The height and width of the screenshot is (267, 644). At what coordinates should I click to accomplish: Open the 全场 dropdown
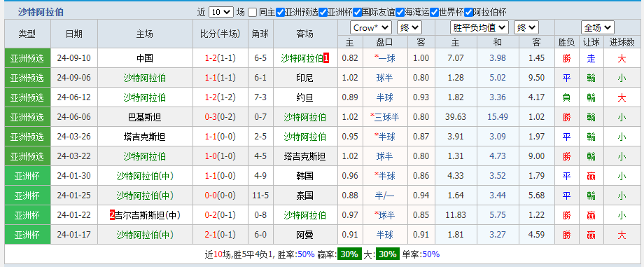tap(598, 28)
